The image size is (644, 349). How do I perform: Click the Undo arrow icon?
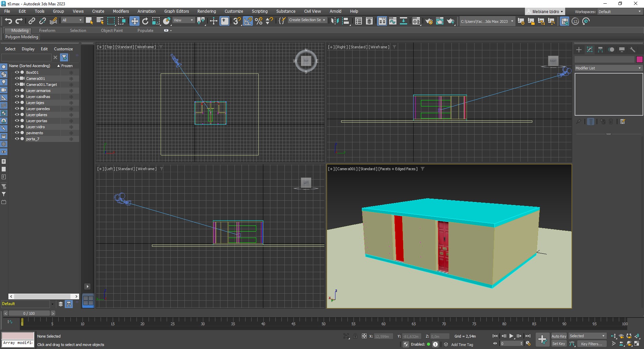8,21
